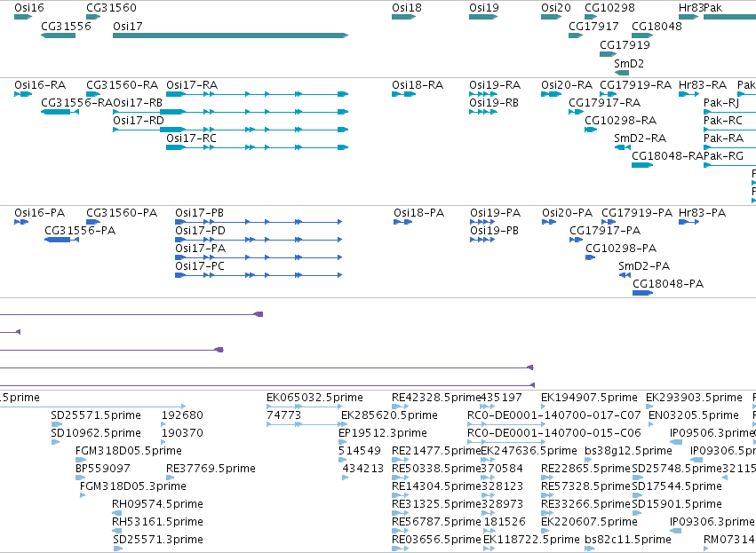Click the EN03205.5prime EST label
The image size is (756, 553).
click(693, 415)
